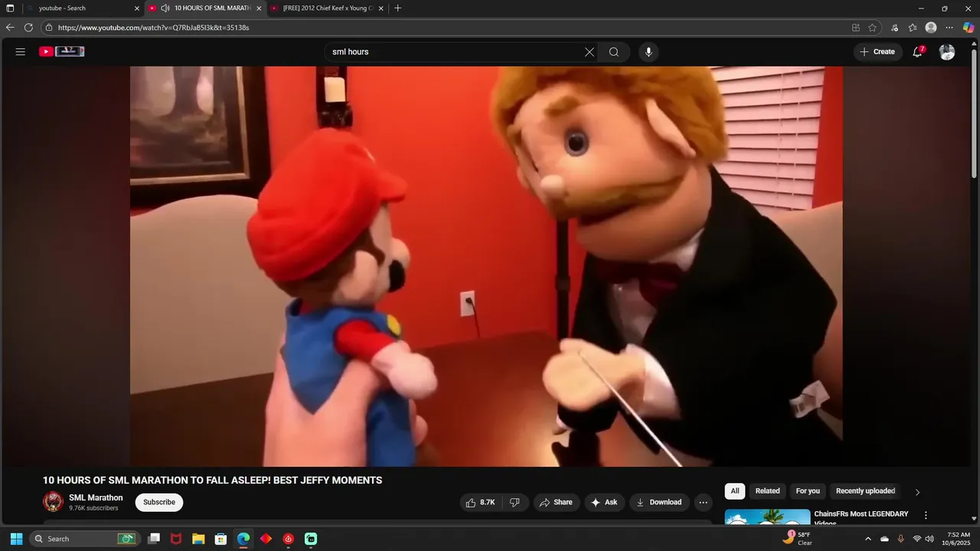980x551 pixels.
Task: Open the Create menu
Action: tap(877, 52)
